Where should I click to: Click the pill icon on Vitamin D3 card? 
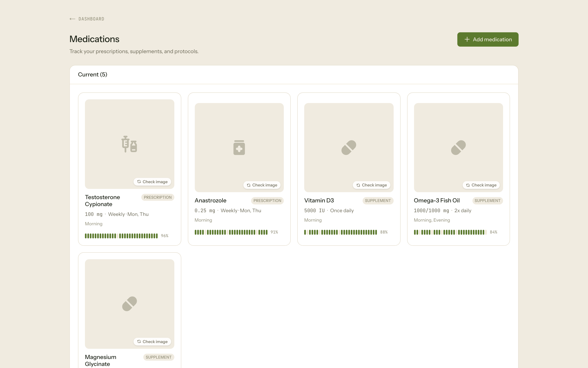coord(349,147)
